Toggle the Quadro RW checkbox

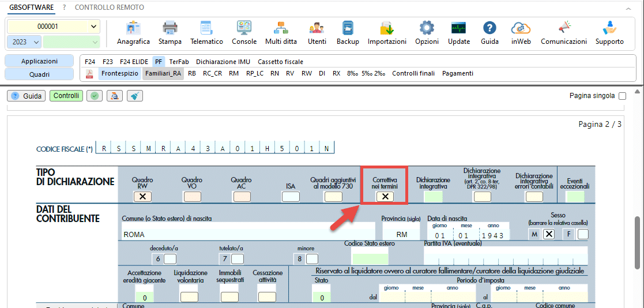click(x=142, y=197)
